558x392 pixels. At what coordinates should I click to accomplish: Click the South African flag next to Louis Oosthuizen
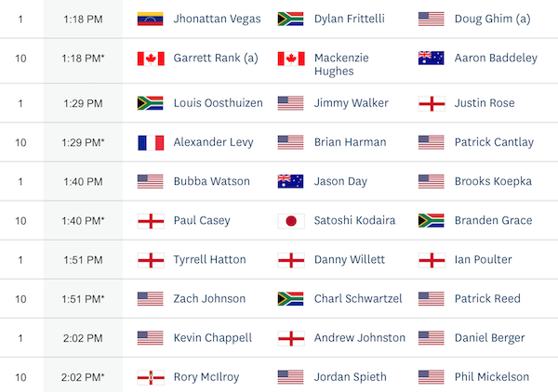[150, 103]
